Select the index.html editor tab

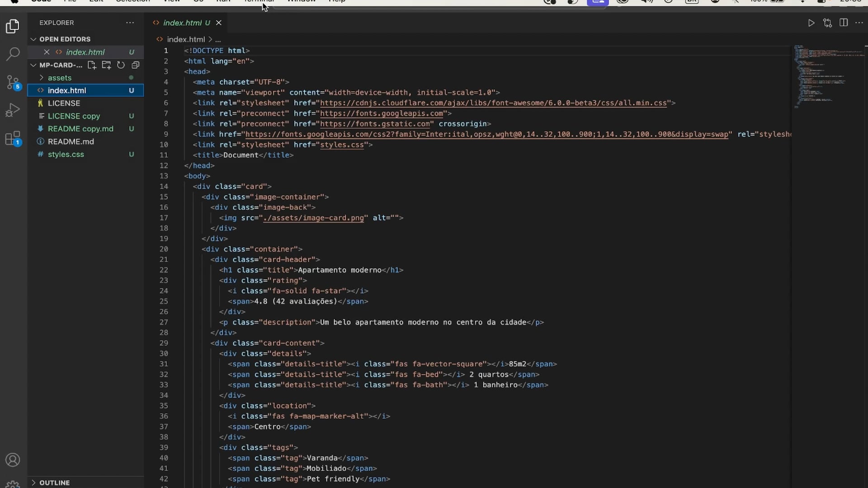coord(182,23)
